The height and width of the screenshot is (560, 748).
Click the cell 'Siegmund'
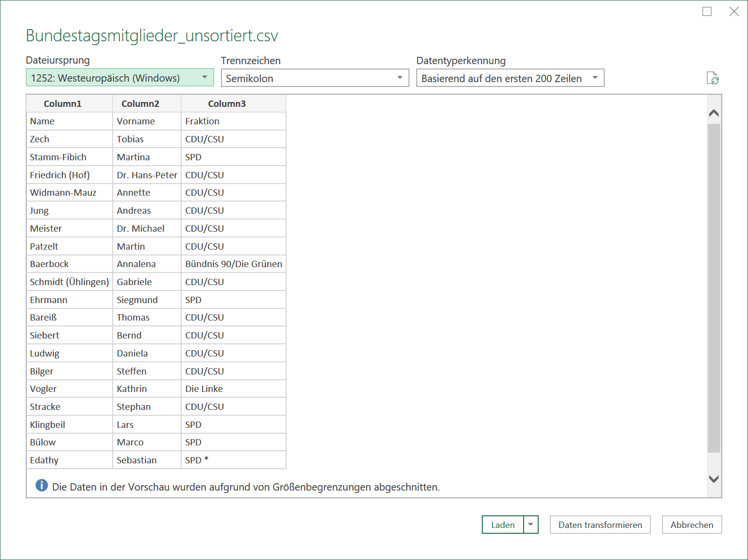pos(147,300)
